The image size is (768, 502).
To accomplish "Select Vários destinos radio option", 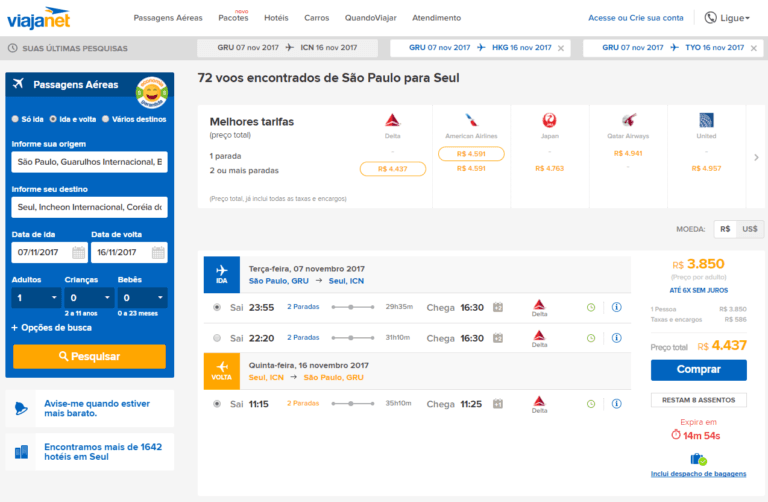I will tap(105, 119).
